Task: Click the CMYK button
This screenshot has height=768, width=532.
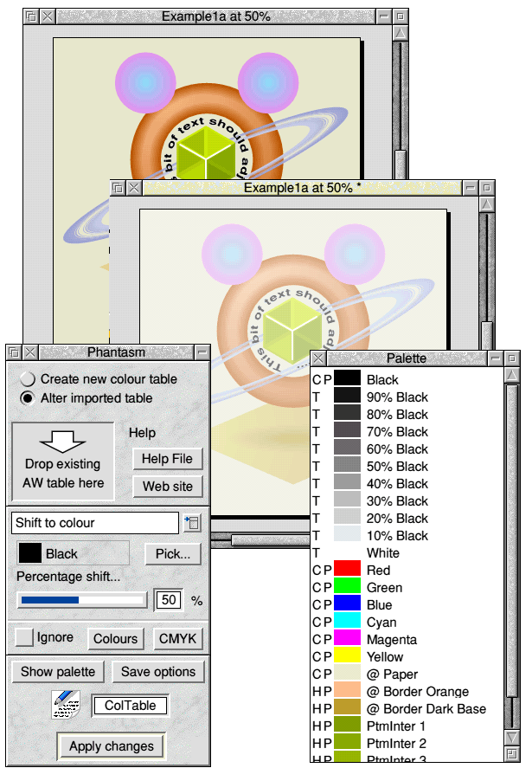Action: pos(177,639)
